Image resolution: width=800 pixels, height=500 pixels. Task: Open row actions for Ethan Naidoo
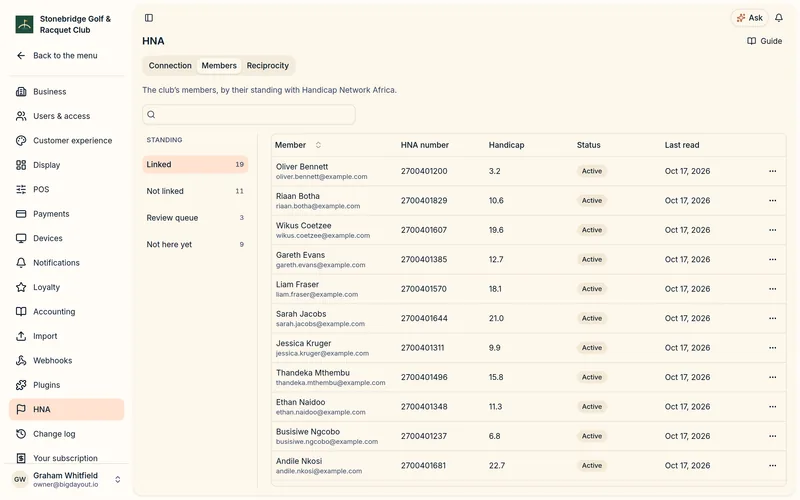pos(772,407)
